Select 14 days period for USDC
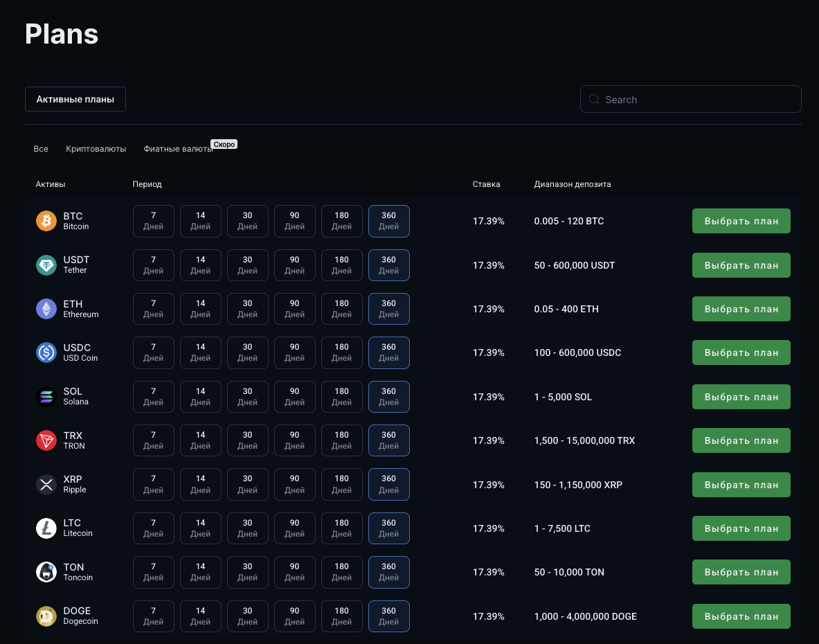This screenshot has width=819, height=644. click(201, 352)
